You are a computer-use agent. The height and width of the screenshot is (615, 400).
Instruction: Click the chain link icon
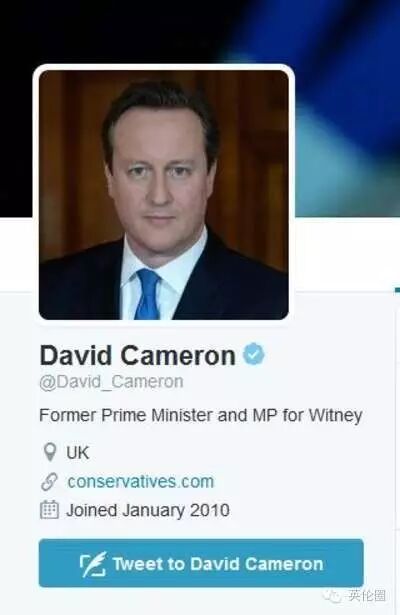(49, 482)
